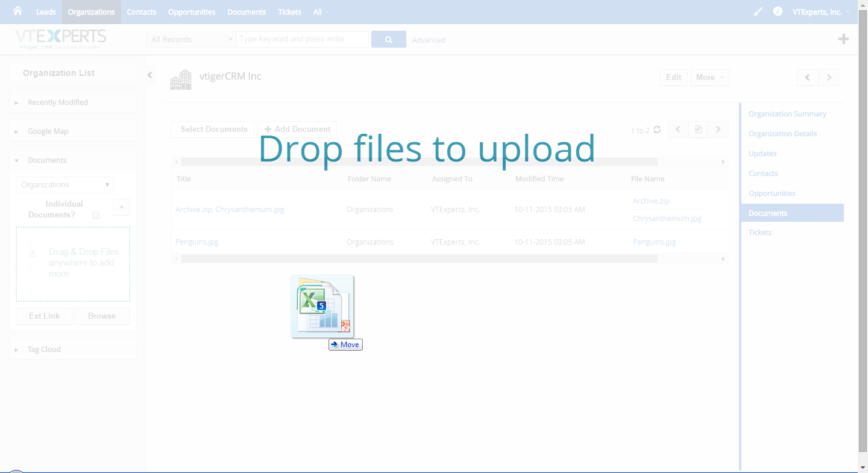Select the related Documents tab
The width and height of the screenshot is (868, 473).
click(x=793, y=213)
